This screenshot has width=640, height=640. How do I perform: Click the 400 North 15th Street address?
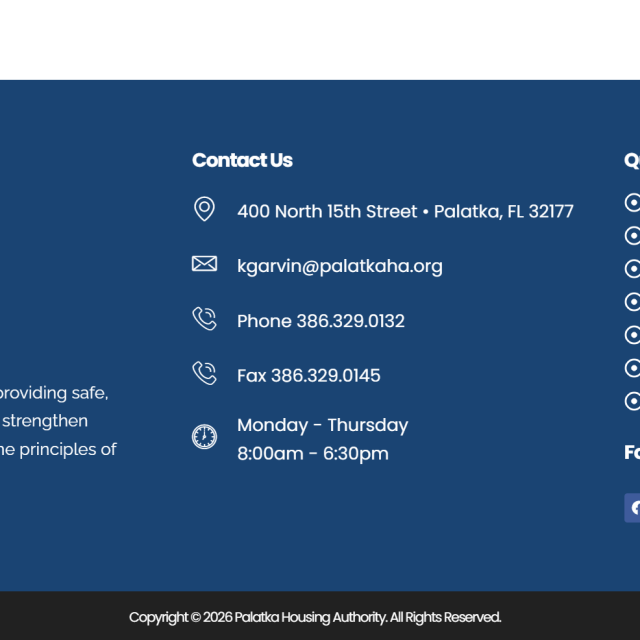[405, 211]
